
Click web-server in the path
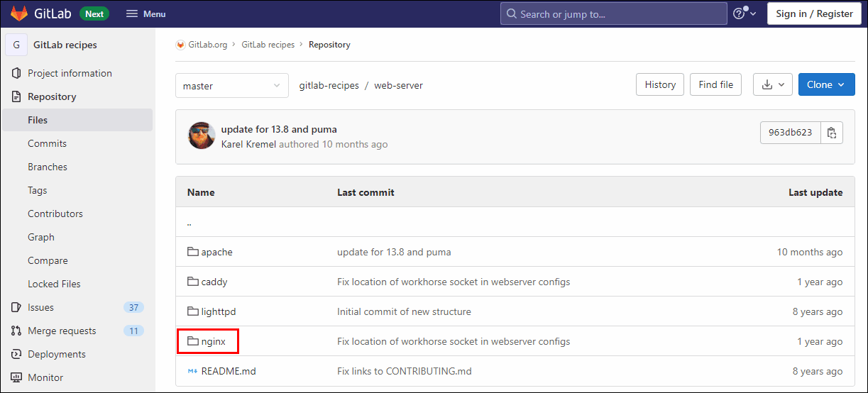(398, 85)
